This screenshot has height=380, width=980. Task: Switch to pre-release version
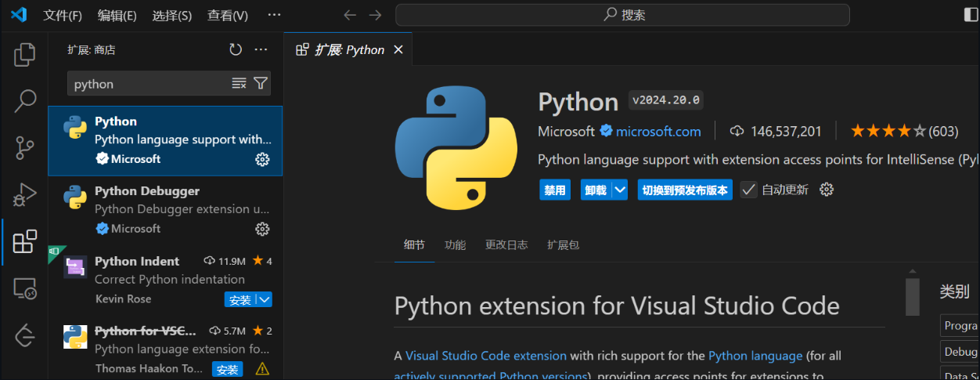(x=685, y=190)
